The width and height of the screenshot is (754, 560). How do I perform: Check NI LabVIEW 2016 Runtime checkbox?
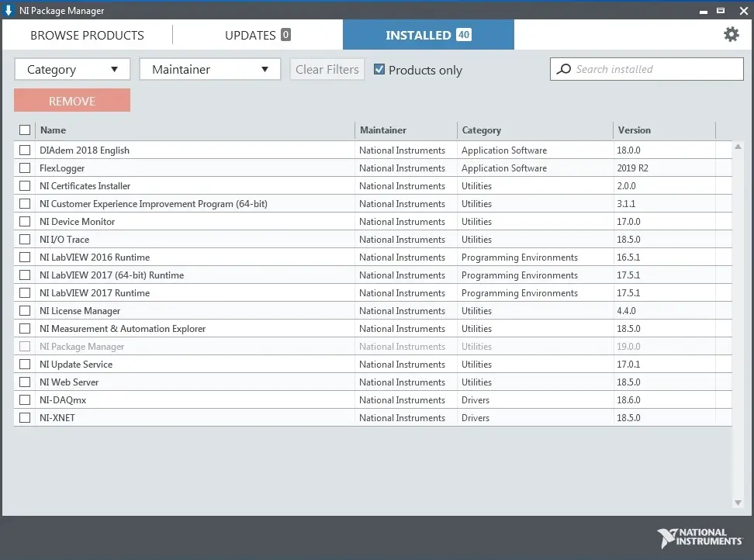[25, 258]
